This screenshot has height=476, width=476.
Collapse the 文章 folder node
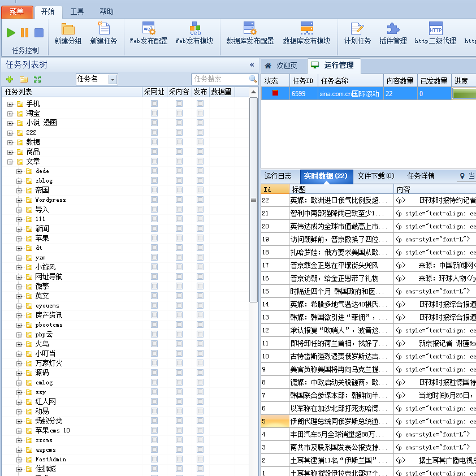[x=10, y=161]
